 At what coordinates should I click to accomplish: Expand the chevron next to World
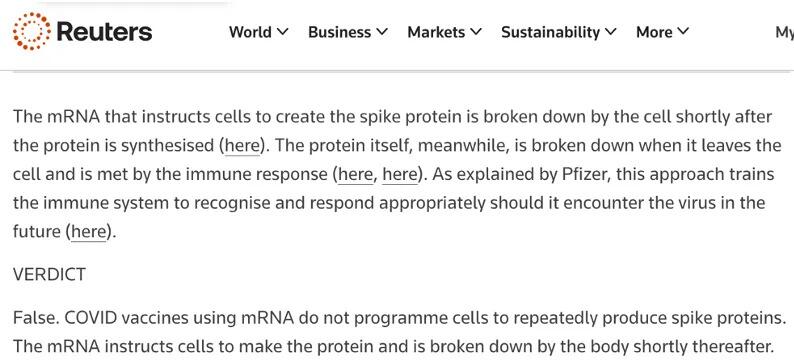(283, 32)
